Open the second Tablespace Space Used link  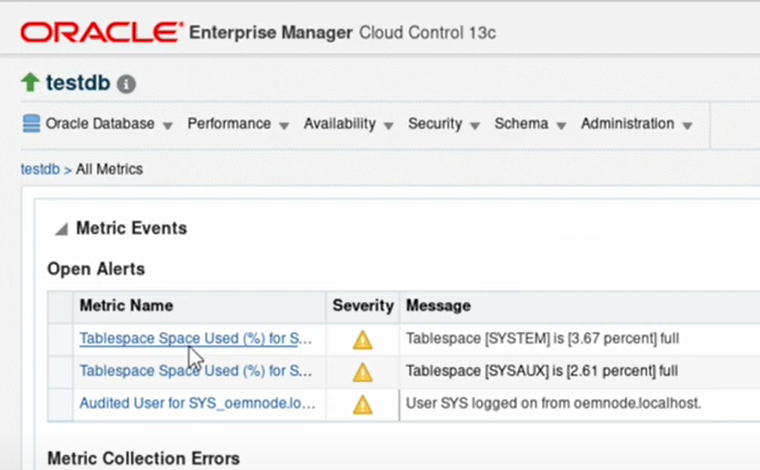[195, 371]
